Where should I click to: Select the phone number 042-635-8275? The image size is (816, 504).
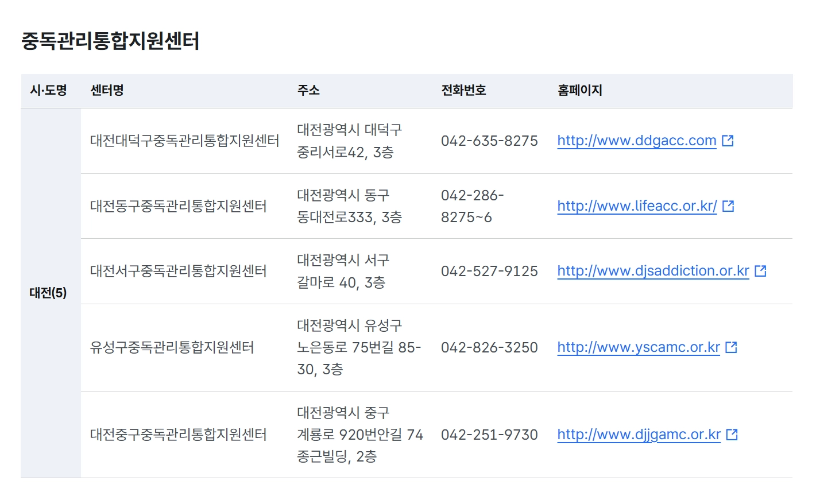click(x=489, y=141)
